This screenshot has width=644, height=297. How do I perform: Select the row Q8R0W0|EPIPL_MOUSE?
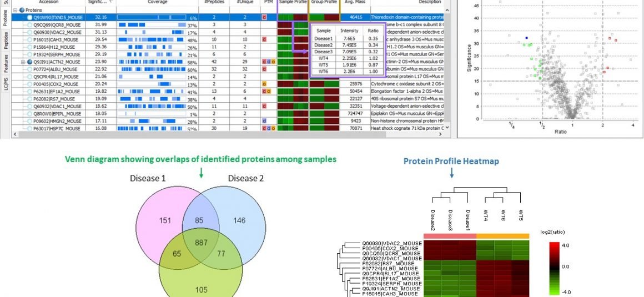[x=228, y=114]
